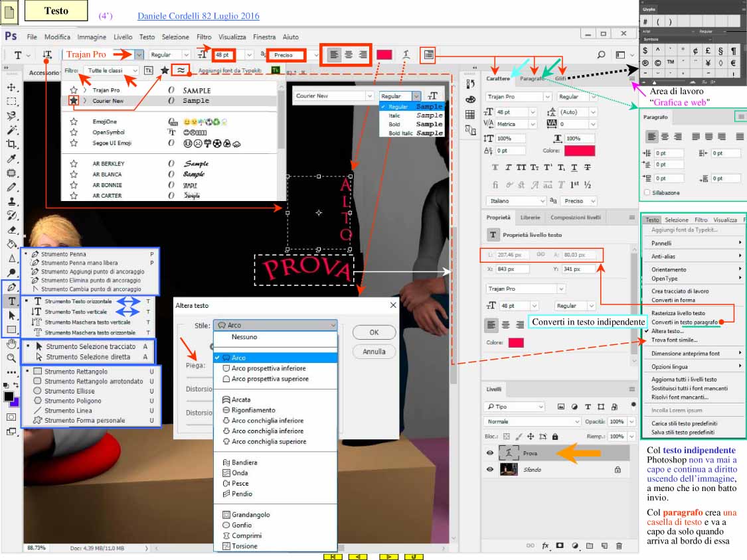Click the Colore swatch in Proprietà panel
747x560 pixels.
click(516, 342)
